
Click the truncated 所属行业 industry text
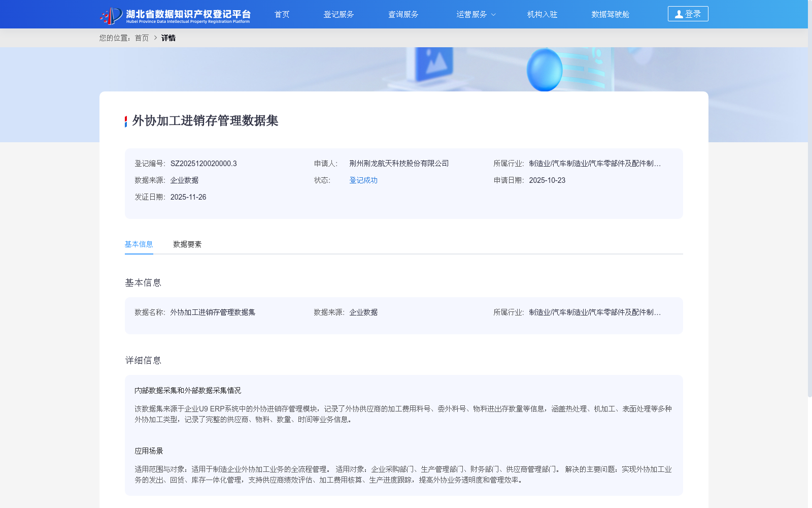595,163
